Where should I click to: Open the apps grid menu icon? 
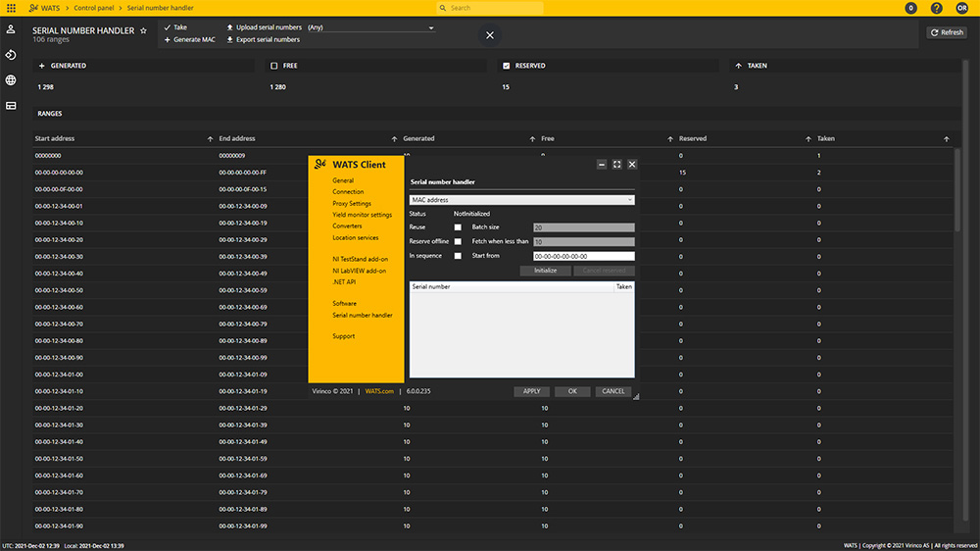[x=11, y=8]
